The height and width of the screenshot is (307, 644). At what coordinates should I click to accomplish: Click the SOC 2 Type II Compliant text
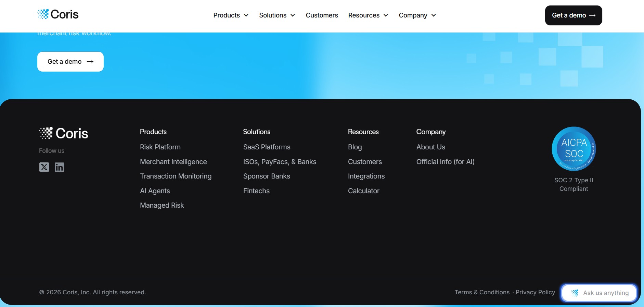tap(574, 184)
